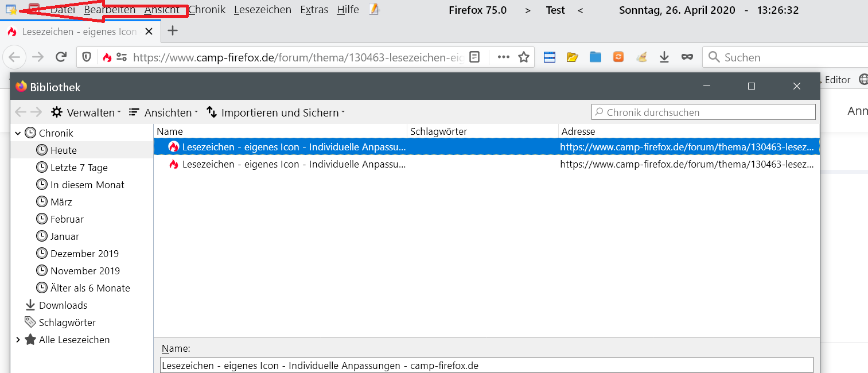Screen dimensions: 868x373
Task: Maximize the Bibliothek window
Action: coord(752,86)
